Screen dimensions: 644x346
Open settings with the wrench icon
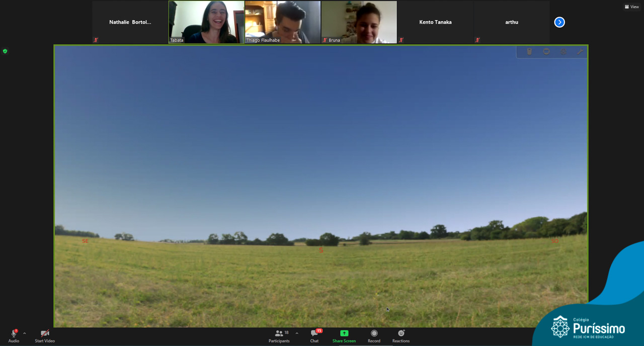(x=580, y=52)
